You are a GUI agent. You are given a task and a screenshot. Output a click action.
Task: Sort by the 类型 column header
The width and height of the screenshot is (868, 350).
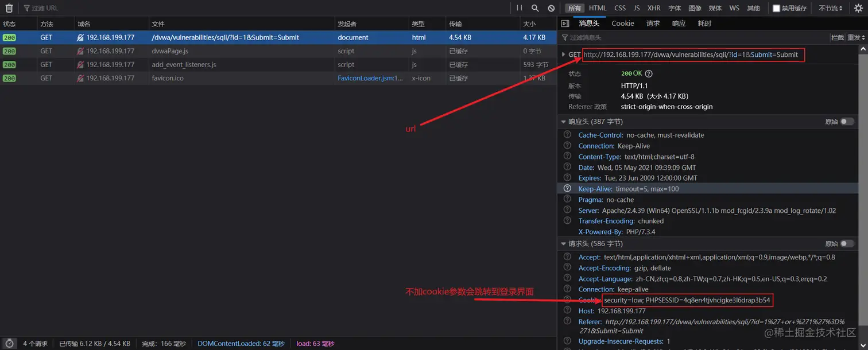(428, 24)
